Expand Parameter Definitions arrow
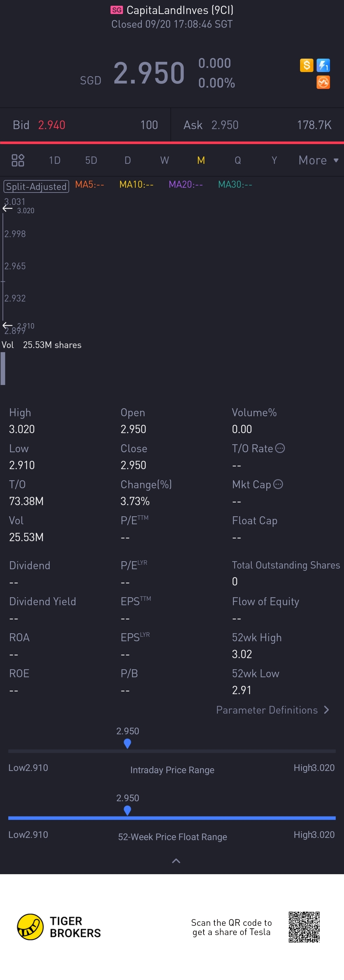The image size is (344, 980). (x=326, y=710)
